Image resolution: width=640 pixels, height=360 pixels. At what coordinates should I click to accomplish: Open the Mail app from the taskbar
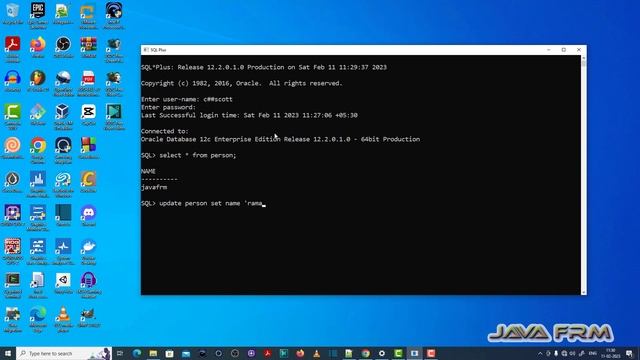click(x=186, y=353)
